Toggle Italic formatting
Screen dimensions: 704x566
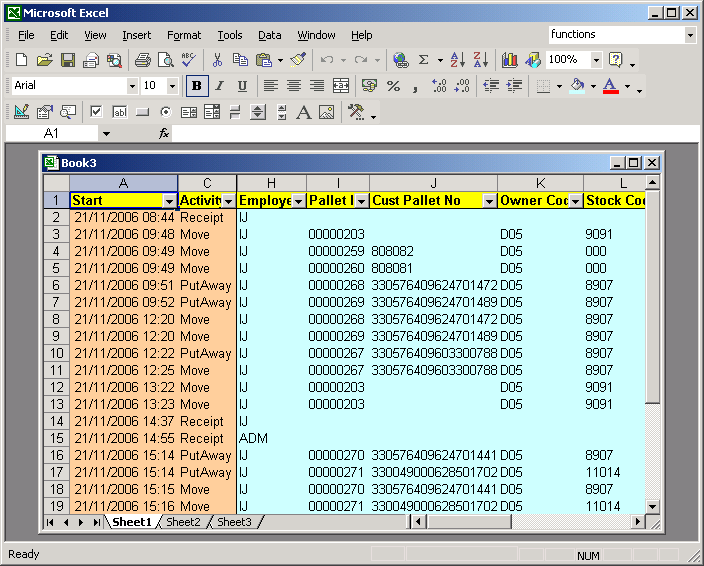[220, 86]
